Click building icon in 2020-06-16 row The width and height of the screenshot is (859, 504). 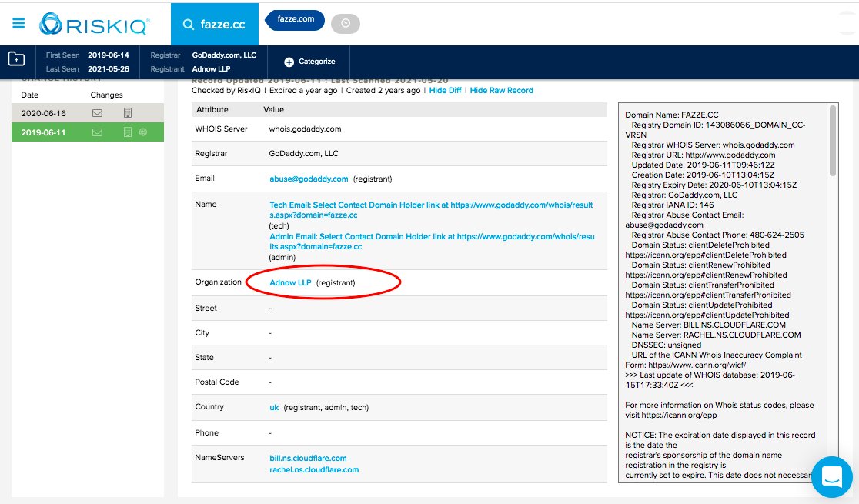(x=128, y=113)
